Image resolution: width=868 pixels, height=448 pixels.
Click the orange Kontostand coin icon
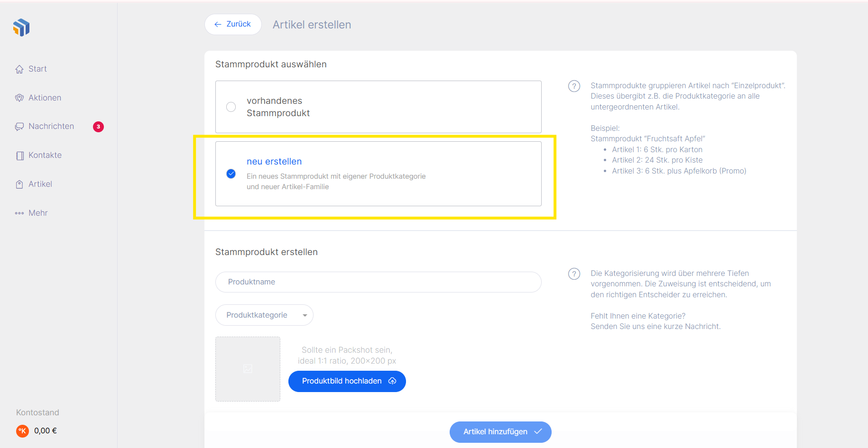22,431
